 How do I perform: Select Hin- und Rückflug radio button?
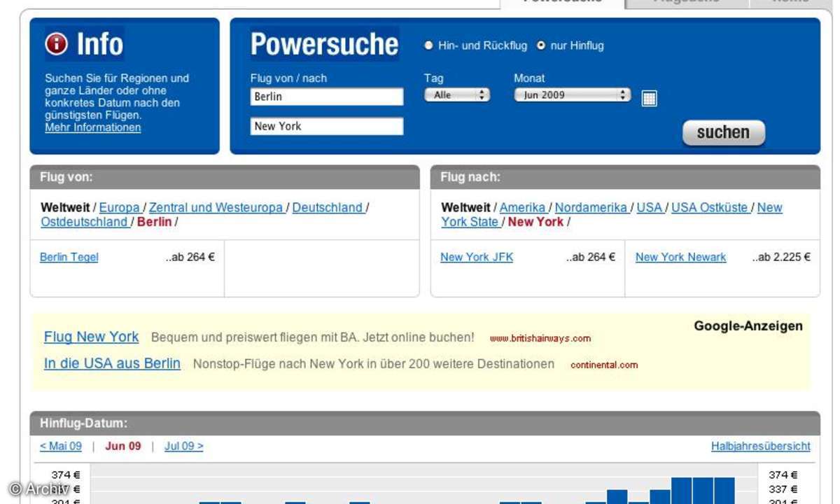point(429,45)
